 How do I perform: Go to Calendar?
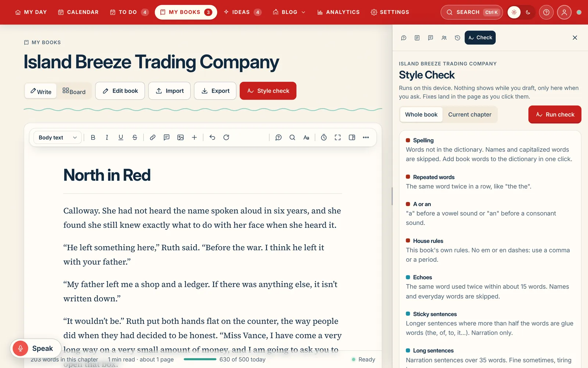[x=78, y=12]
